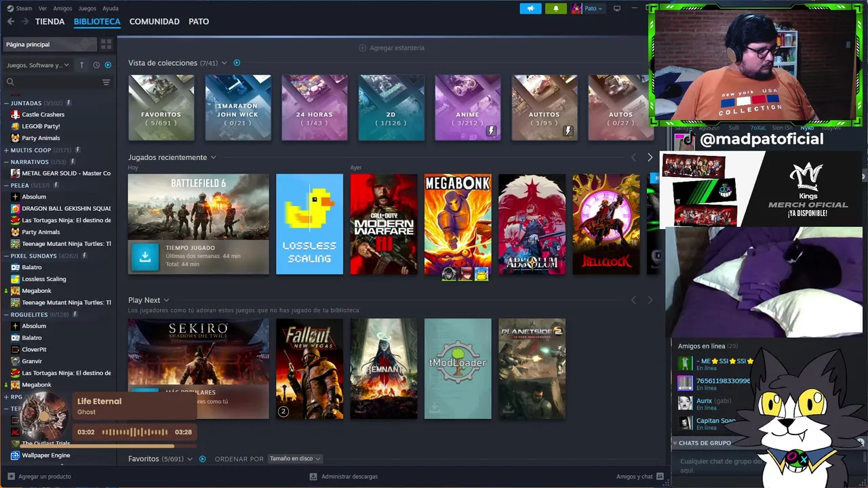Open the ANIME collection tile
This screenshot has height=488, width=868.
point(468,108)
